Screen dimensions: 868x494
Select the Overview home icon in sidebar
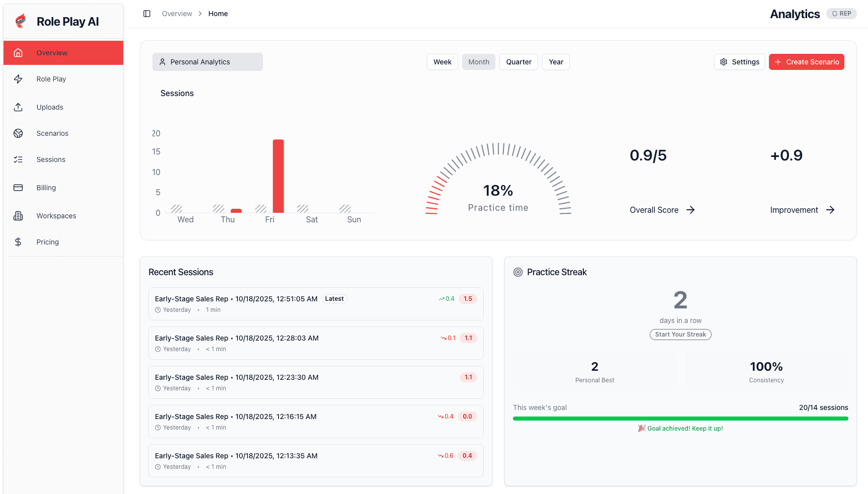tap(18, 52)
